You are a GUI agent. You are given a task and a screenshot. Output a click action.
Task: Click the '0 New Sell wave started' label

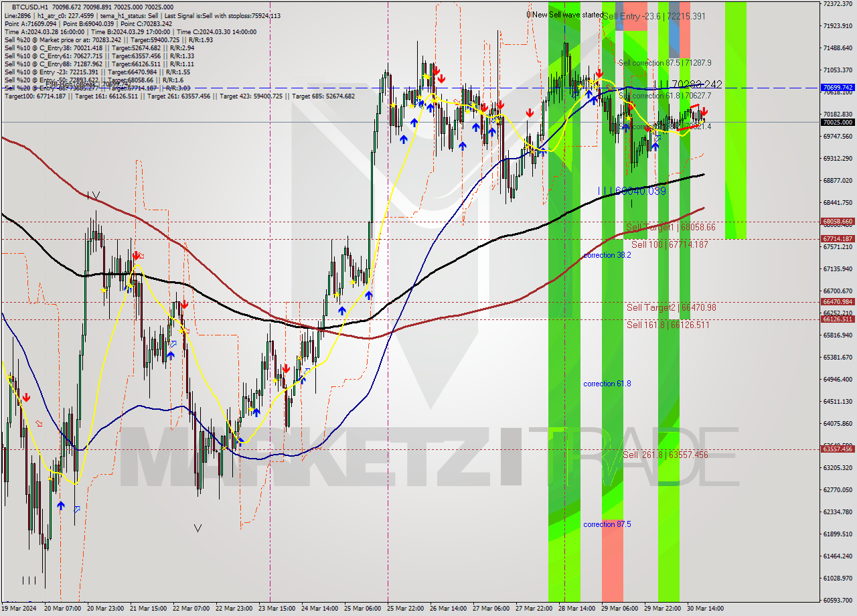point(565,15)
